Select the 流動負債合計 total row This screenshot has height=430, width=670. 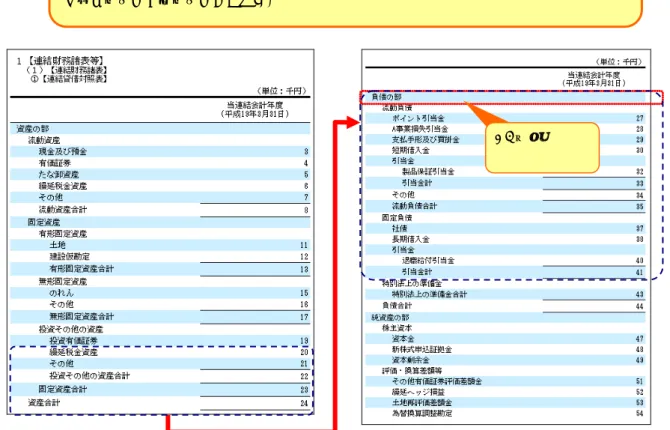505,206
